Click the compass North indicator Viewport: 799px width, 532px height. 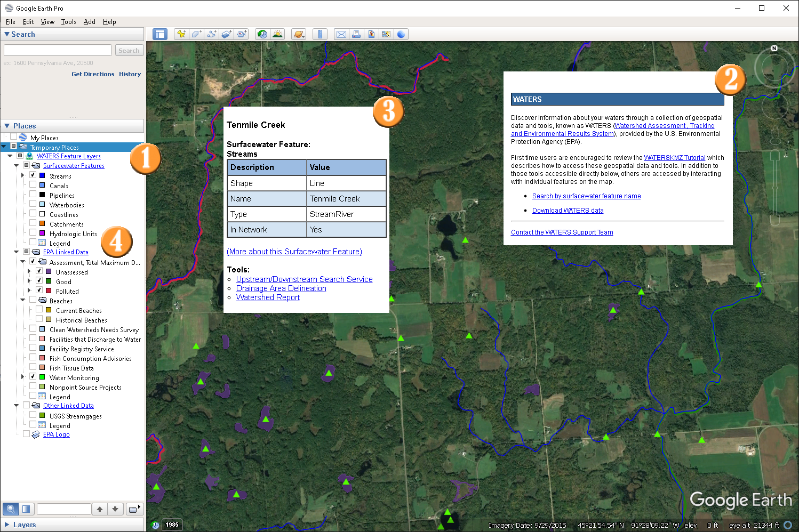pyautogui.click(x=774, y=49)
